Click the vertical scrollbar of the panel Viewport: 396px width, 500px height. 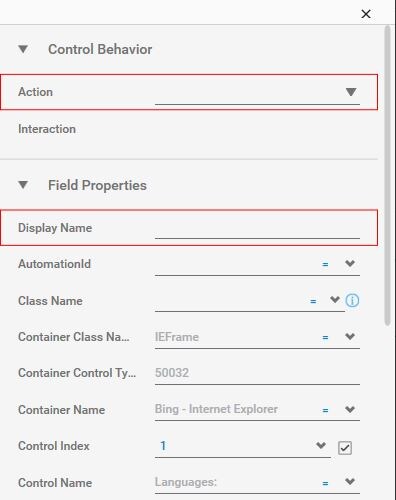point(387,176)
